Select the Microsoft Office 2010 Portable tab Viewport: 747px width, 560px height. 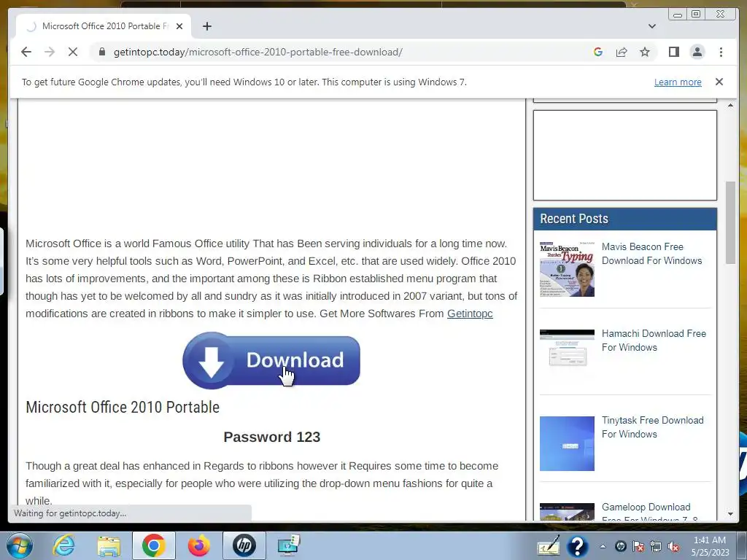click(104, 26)
